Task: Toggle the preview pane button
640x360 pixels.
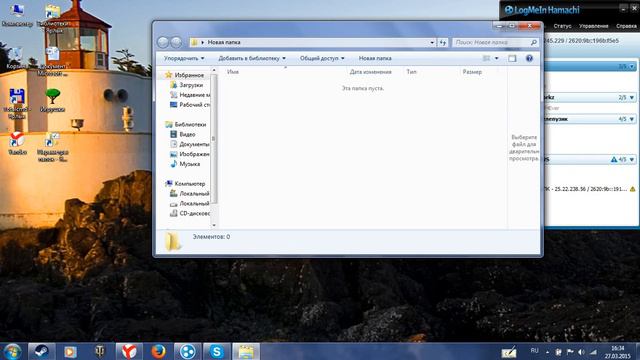Action: [x=512, y=58]
